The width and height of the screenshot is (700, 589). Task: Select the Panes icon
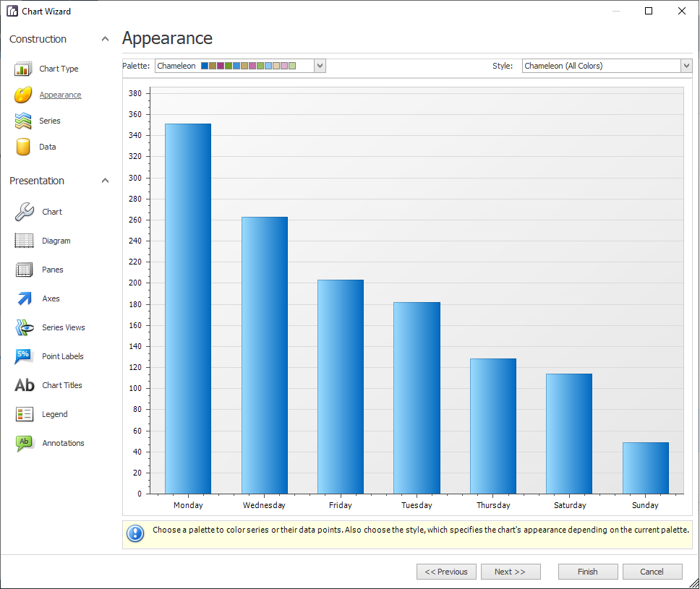point(23,269)
